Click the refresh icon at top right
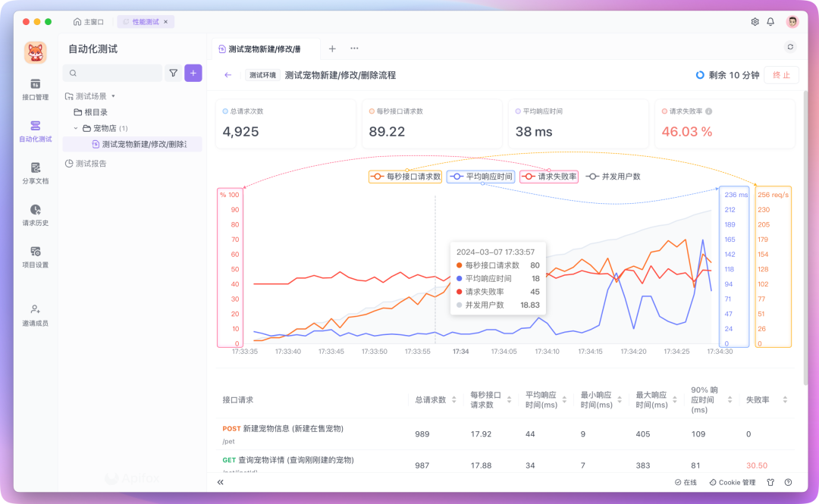 (790, 47)
